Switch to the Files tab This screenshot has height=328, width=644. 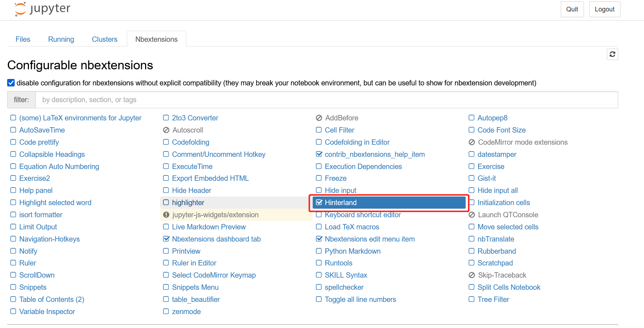point(23,39)
